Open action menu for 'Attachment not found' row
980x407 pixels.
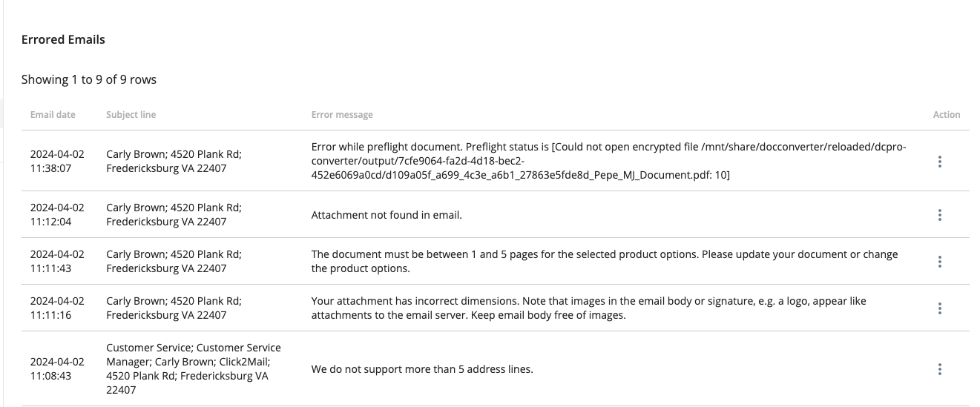pyautogui.click(x=939, y=215)
